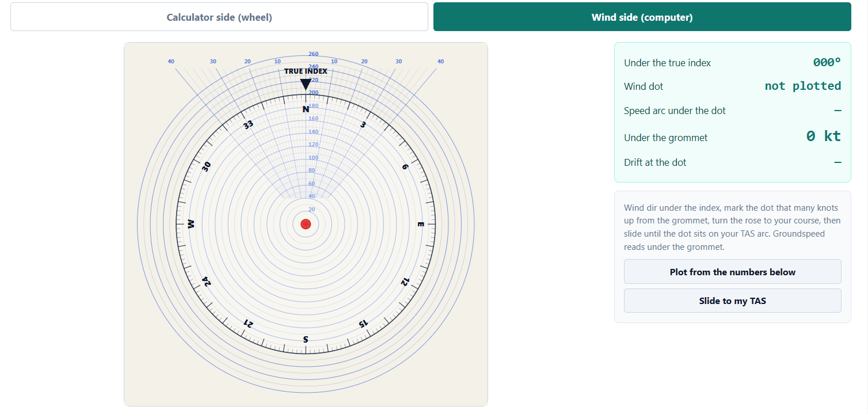Click the 21 heading label on the rose
This screenshot has width=868, height=414.
point(248,323)
